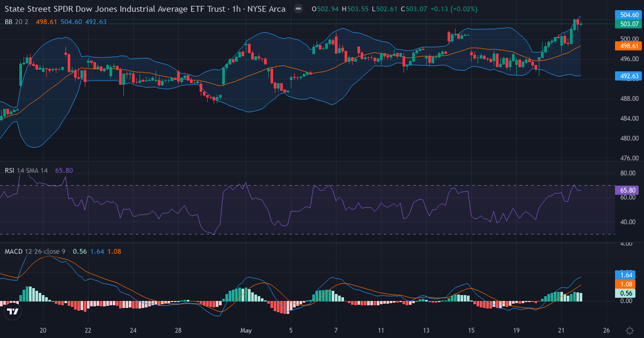Click BB lower value 492.63 in legend
The height and width of the screenshot is (338, 644).
coord(96,21)
